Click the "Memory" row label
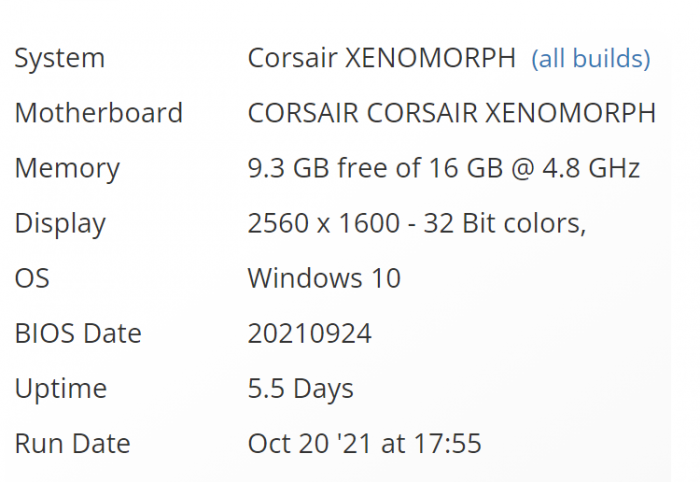700x482 pixels. pyautogui.click(x=67, y=168)
